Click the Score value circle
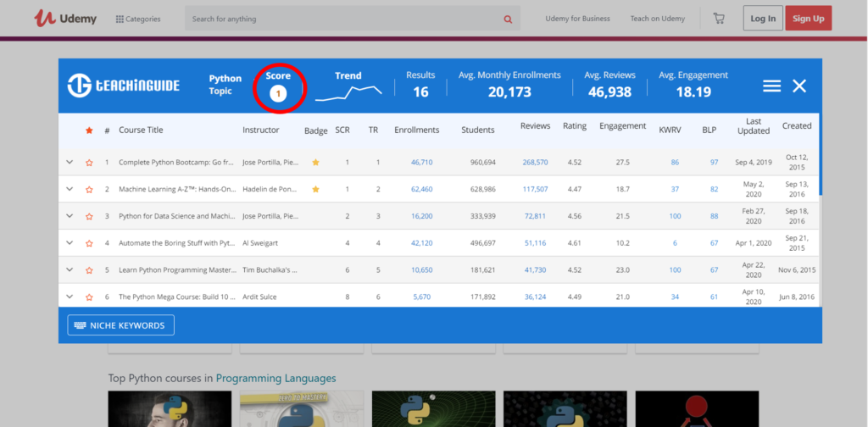 [278, 94]
